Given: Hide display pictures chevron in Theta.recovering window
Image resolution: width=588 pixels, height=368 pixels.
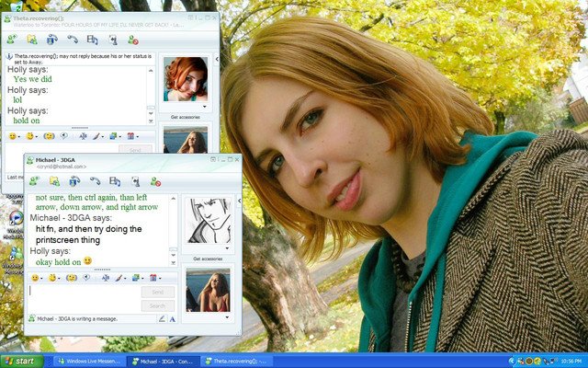Looking at the screenshot, I should (x=217, y=59).
